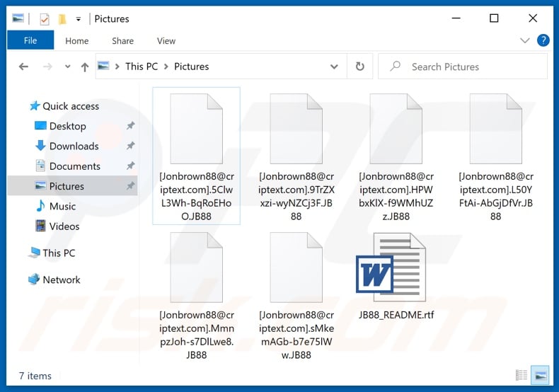Image resolution: width=559 pixels, height=392 pixels.
Task: Select the file icon ending MmnpzJoh-s7DlLwe8.JB88
Action: 197,267
